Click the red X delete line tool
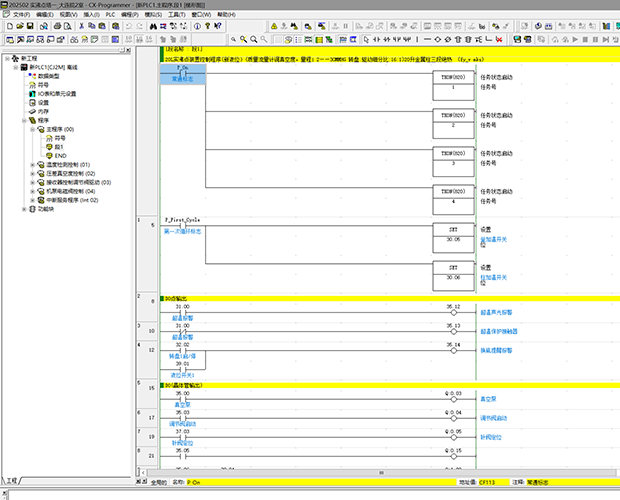Viewport: 620px width, 500px height. click(499, 39)
